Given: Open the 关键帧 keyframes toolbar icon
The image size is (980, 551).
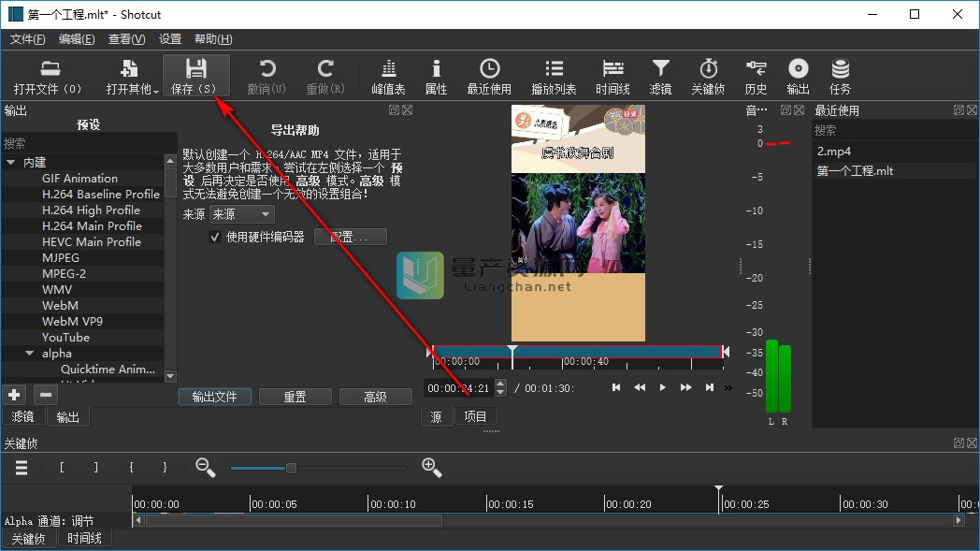Looking at the screenshot, I should click(x=708, y=77).
